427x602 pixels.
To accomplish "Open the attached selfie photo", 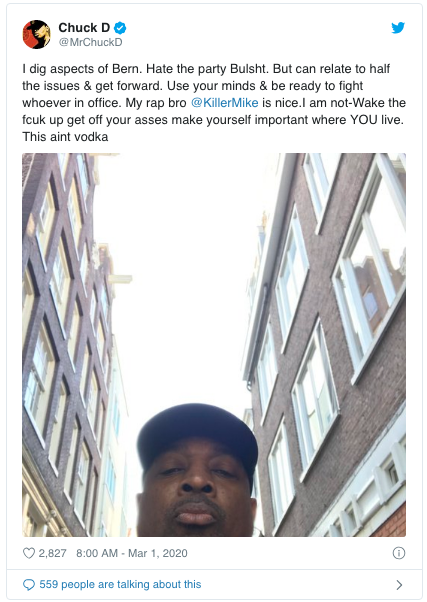I will pyautogui.click(x=214, y=345).
